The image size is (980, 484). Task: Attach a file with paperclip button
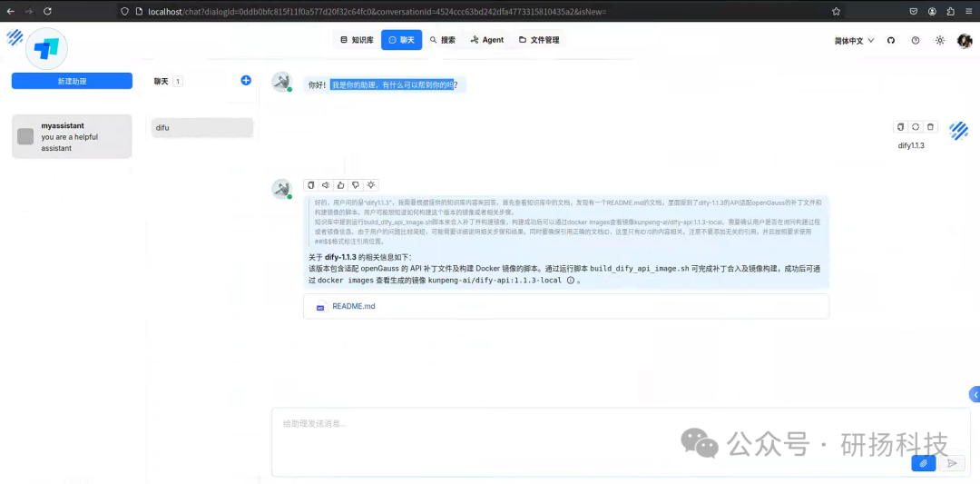pos(923,463)
